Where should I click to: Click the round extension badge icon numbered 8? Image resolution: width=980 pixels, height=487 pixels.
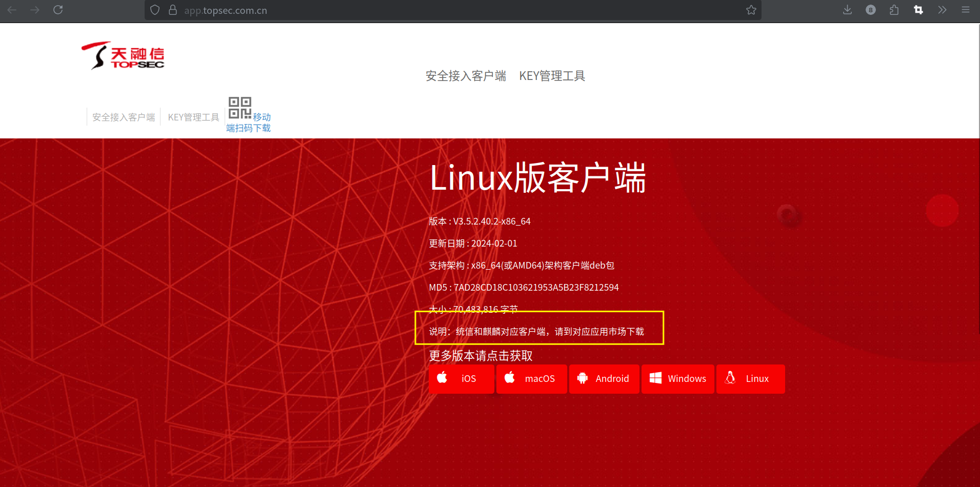coord(871,10)
